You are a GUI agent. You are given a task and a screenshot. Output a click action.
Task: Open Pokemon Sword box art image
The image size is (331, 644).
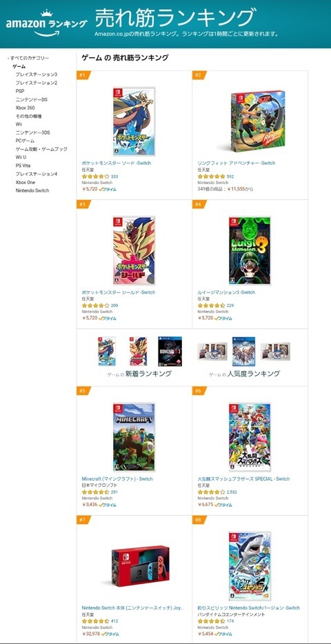pyautogui.click(x=134, y=121)
